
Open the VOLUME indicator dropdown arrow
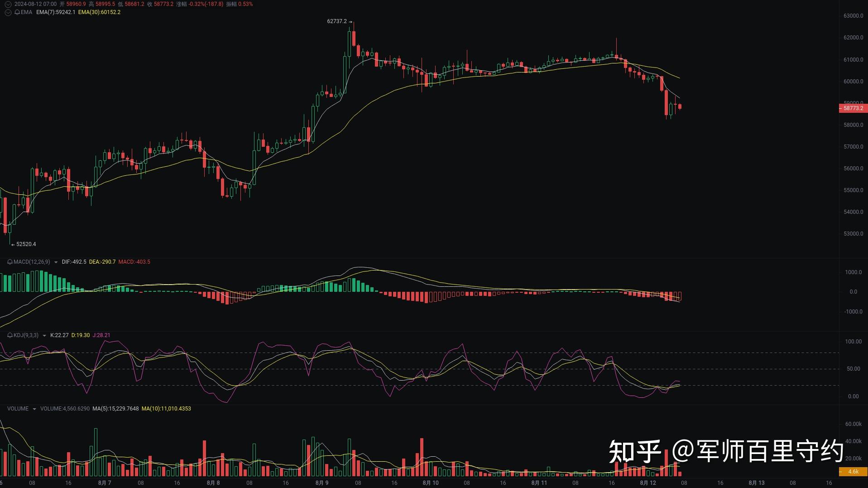click(x=34, y=409)
